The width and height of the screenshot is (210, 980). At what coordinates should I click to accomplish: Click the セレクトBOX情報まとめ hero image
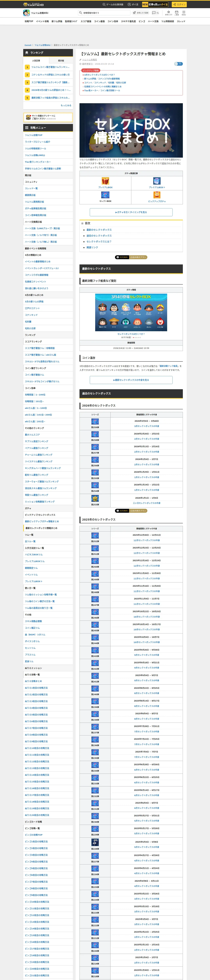coord(131,131)
